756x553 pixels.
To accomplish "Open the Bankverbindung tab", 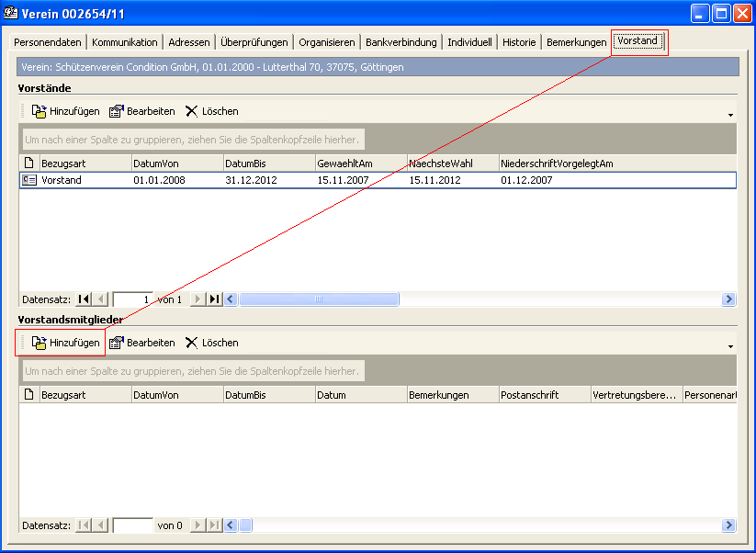I will coord(401,42).
